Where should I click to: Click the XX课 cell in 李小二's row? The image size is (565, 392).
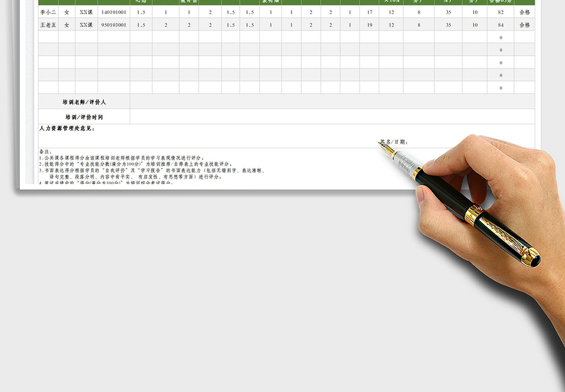coord(86,12)
